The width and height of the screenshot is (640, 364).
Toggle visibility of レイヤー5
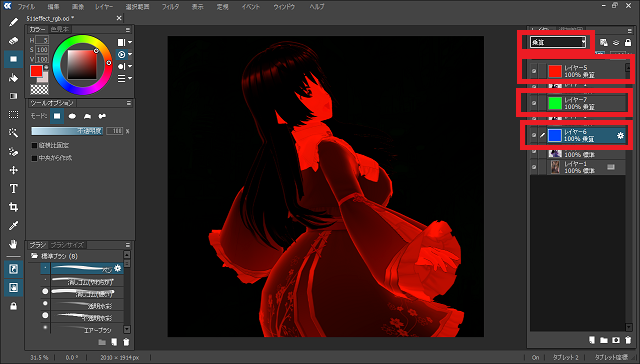(x=534, y=71)
